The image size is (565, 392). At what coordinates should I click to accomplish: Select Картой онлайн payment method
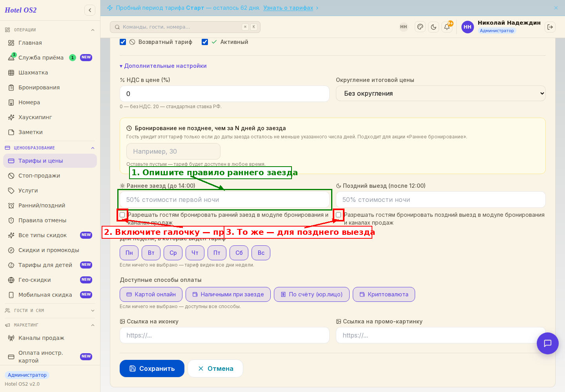coord(151,294)
